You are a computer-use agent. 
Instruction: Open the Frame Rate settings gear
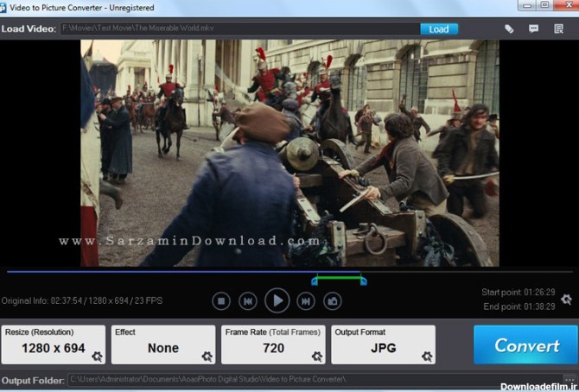(317, 356)
